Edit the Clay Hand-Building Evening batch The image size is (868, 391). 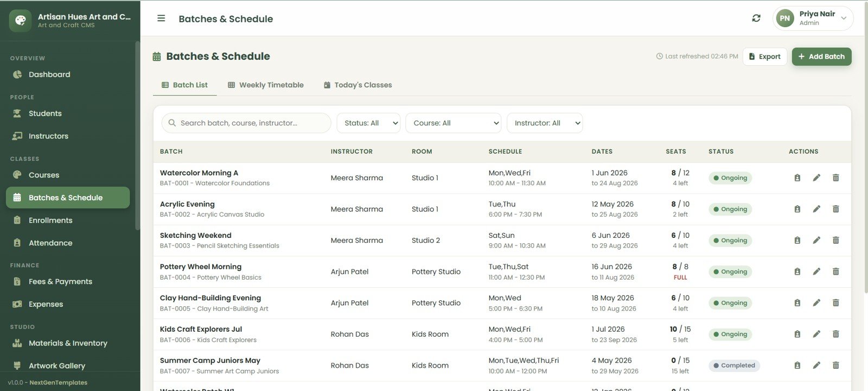[816, 303]
